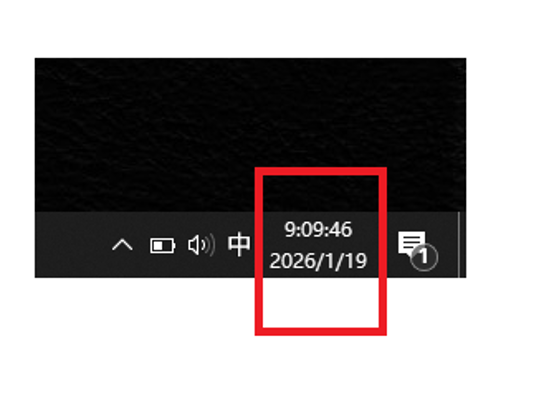
Task: Click the notification count badge showing 1
Action: [x=424, y=257]
